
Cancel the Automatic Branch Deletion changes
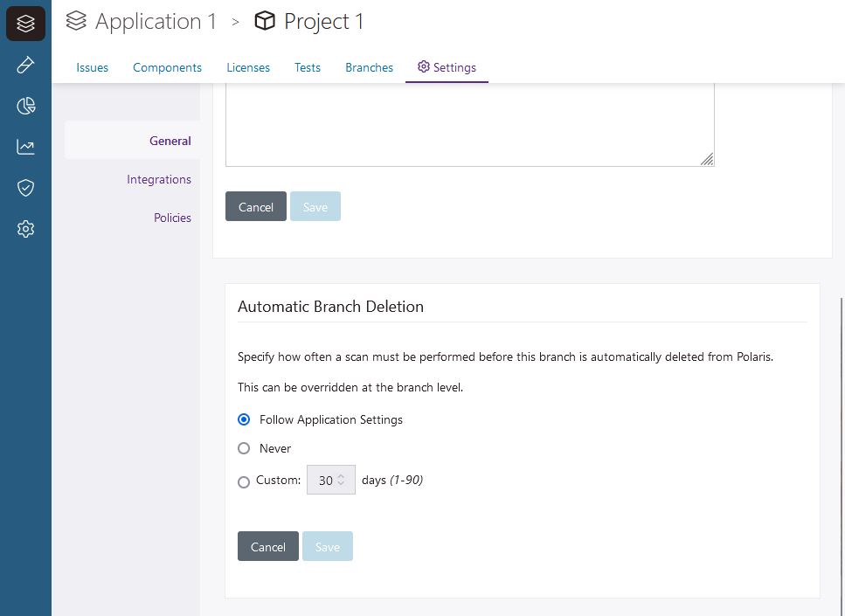[267, 546]
